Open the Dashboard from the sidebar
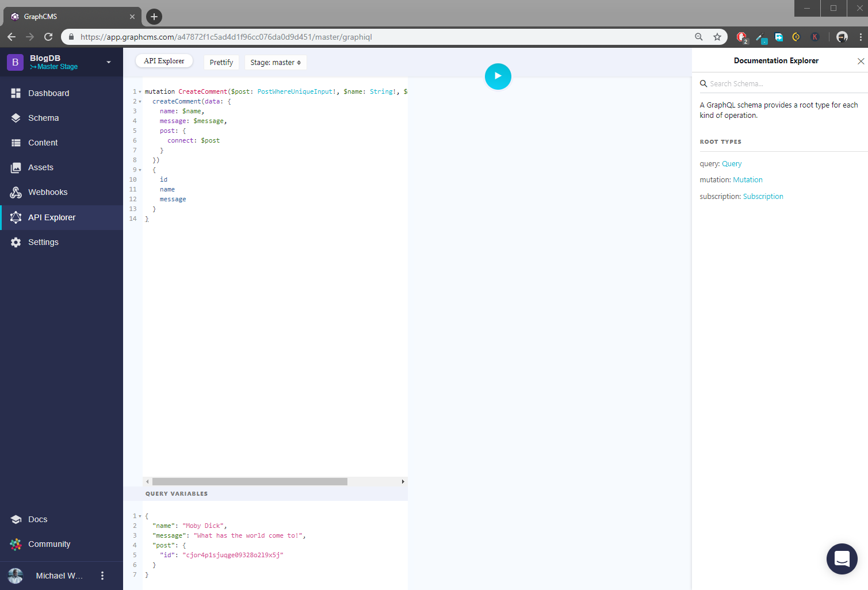868x590 pixels. pyautogui.click(x=48, y=93)
